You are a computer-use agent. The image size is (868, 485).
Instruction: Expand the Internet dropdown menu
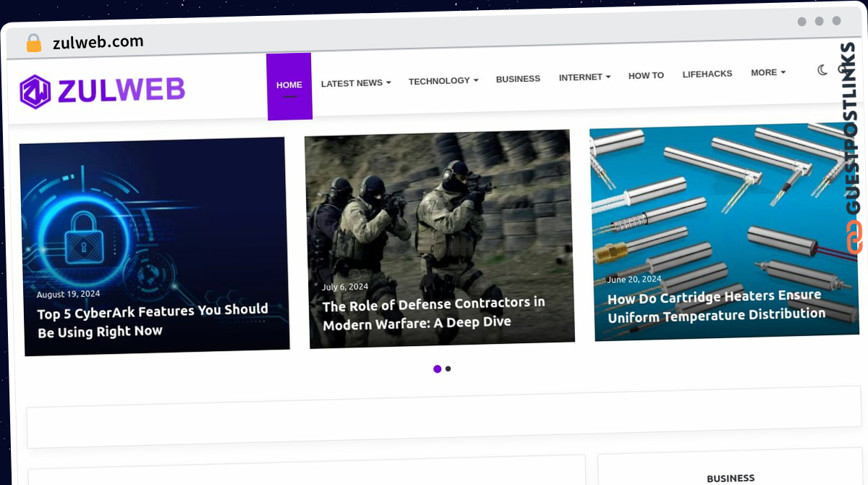[584, 77]
